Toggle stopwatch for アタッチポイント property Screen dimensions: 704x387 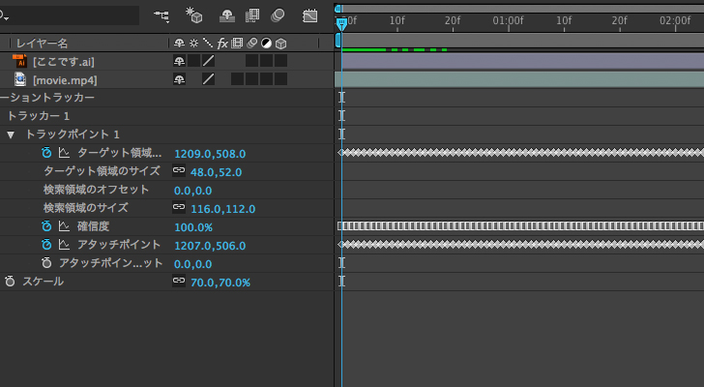[47, 245]
